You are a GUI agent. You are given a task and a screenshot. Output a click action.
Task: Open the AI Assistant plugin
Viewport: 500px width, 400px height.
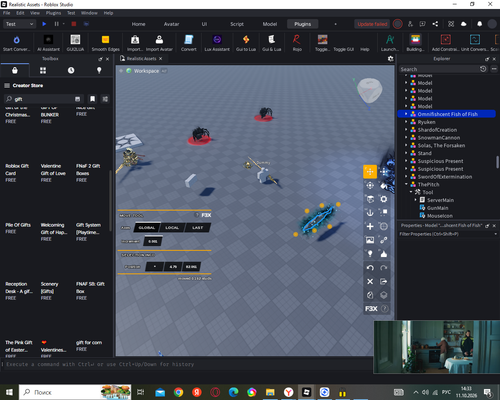tap(48, 43)
